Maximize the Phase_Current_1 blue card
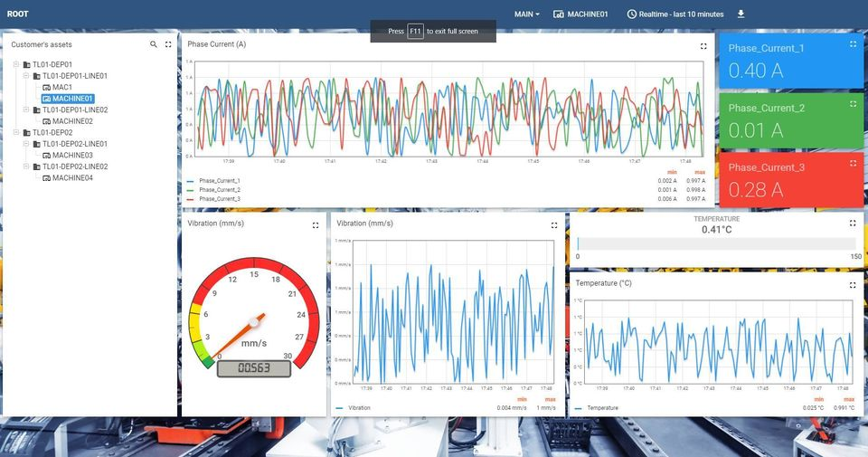This screenshot has width=868, height=457. point(853,43)
